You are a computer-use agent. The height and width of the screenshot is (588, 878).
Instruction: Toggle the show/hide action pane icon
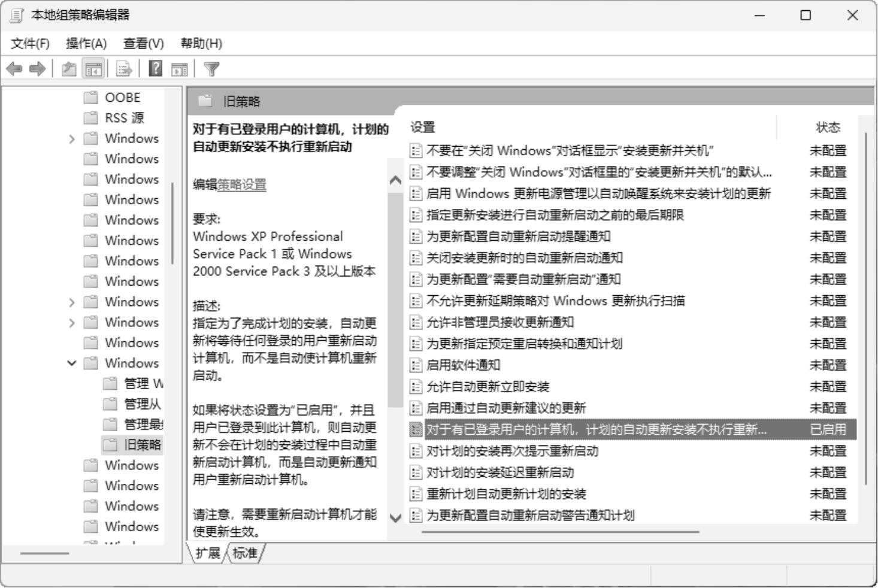pyautogui.click(x=179, y=69)
